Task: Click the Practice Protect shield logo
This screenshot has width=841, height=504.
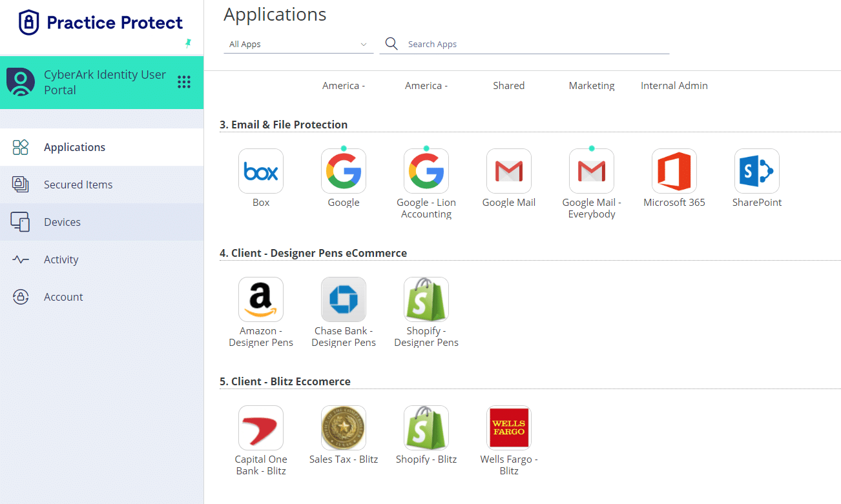Action: 29,23
